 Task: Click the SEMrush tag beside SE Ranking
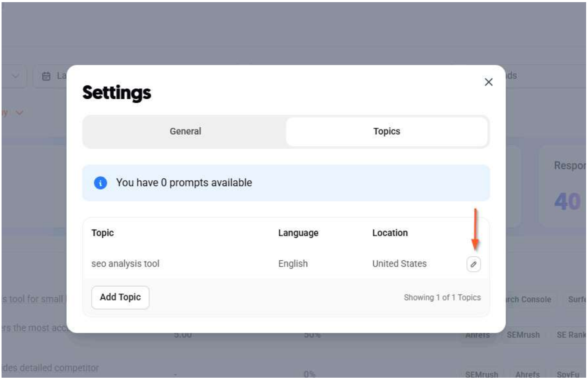pos(523,335)
